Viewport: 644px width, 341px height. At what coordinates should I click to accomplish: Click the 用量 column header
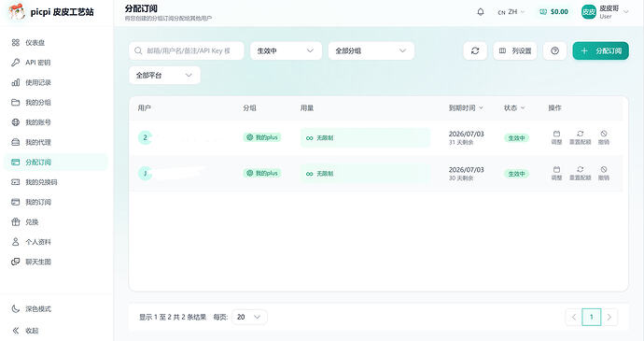tap(307, 108)
